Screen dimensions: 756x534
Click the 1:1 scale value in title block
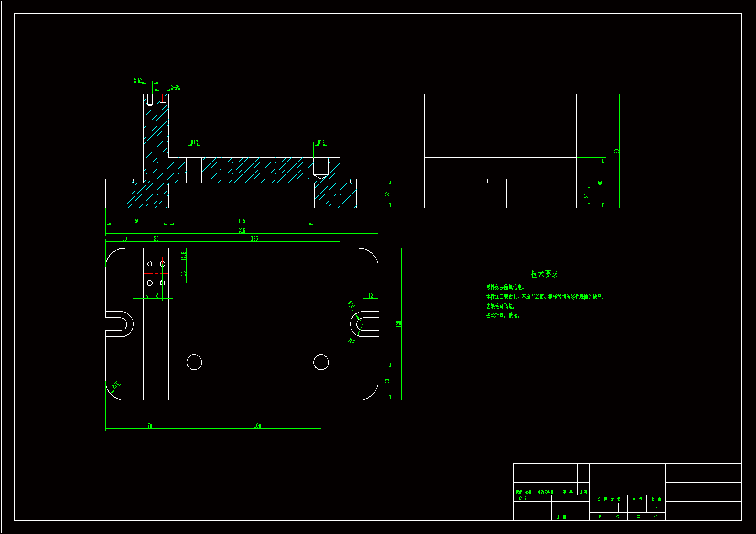coord(656,508)
